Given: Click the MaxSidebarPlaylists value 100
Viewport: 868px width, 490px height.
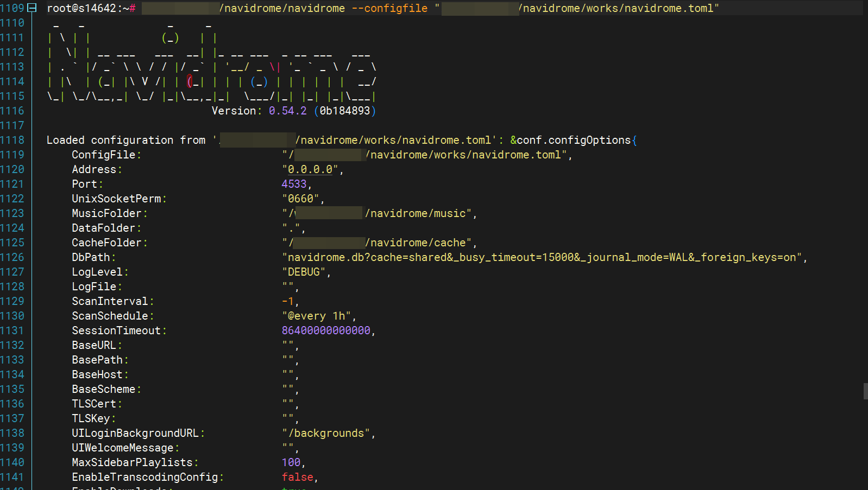Looking at the screenshot, I should tap(291, 462).
